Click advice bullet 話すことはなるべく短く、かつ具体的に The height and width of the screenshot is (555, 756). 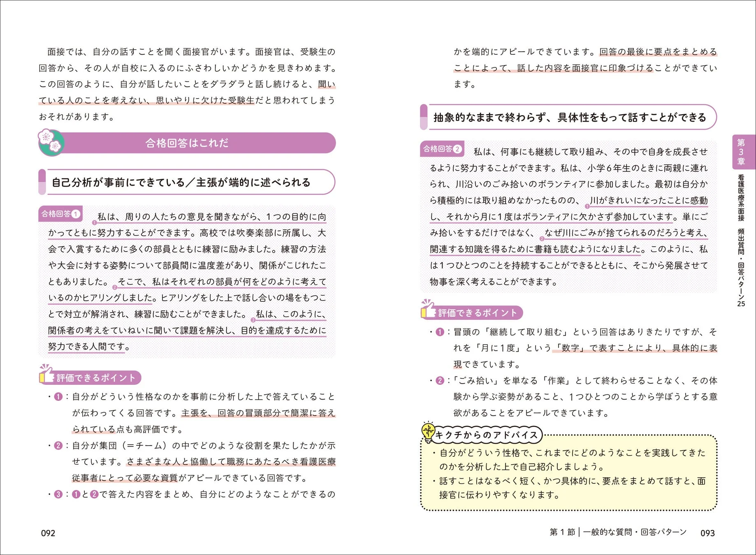[569, 488]
